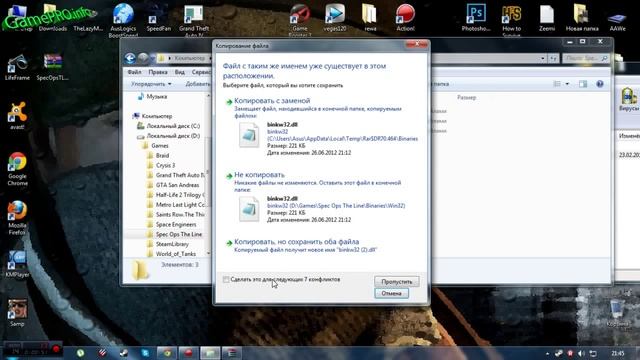Open the Grand Theft Auto IV desktop shortcut
The width and height of the screenshot is (640, 360).
(x=194, y=20)
